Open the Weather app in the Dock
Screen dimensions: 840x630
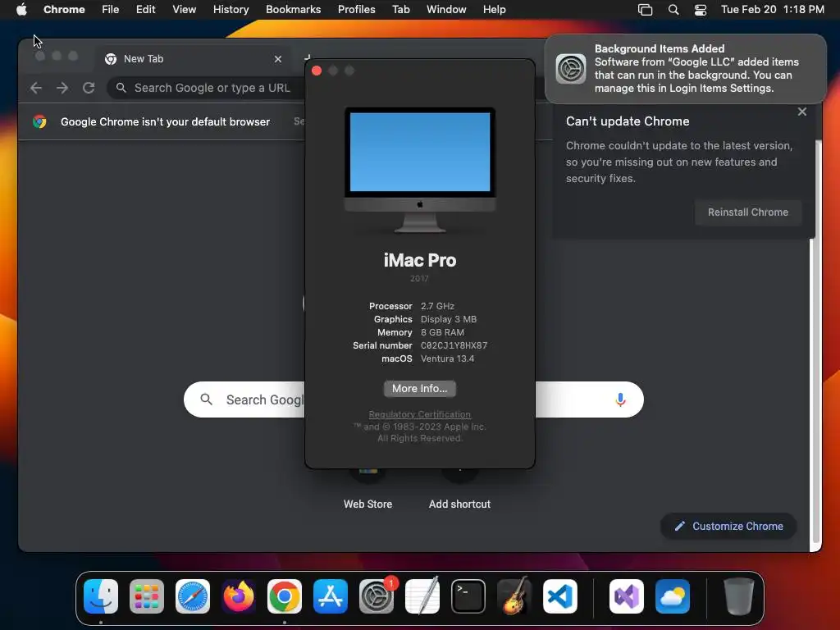673,596
